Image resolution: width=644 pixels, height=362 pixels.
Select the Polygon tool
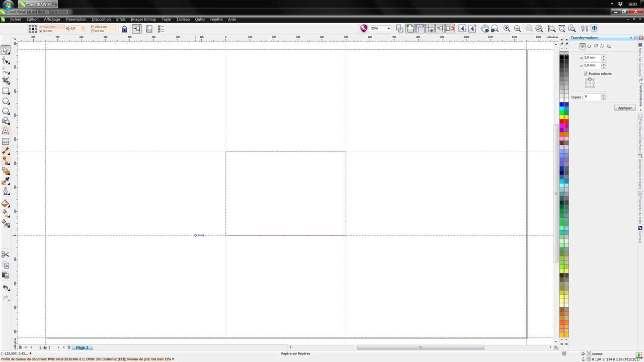[x=6, y=111]
